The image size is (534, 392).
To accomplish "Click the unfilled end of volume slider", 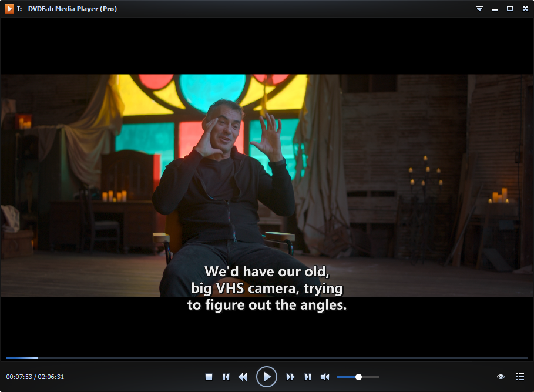I will point(376,377).
